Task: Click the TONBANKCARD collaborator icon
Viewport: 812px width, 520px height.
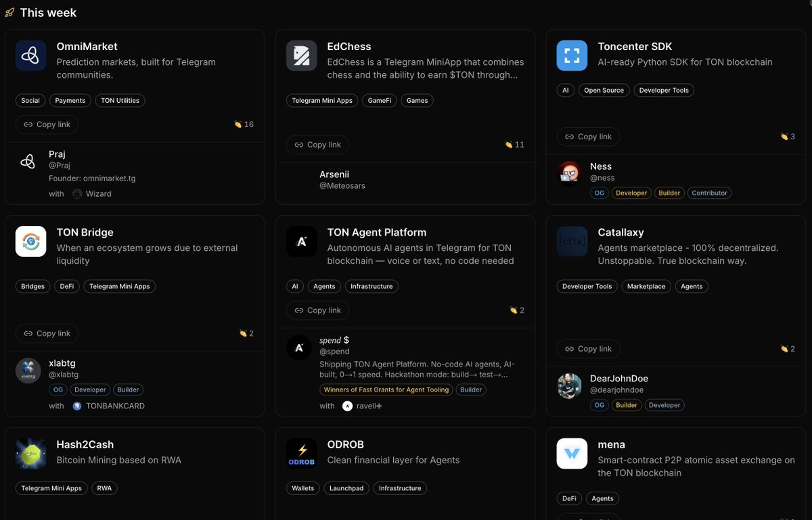Action: 77,406
